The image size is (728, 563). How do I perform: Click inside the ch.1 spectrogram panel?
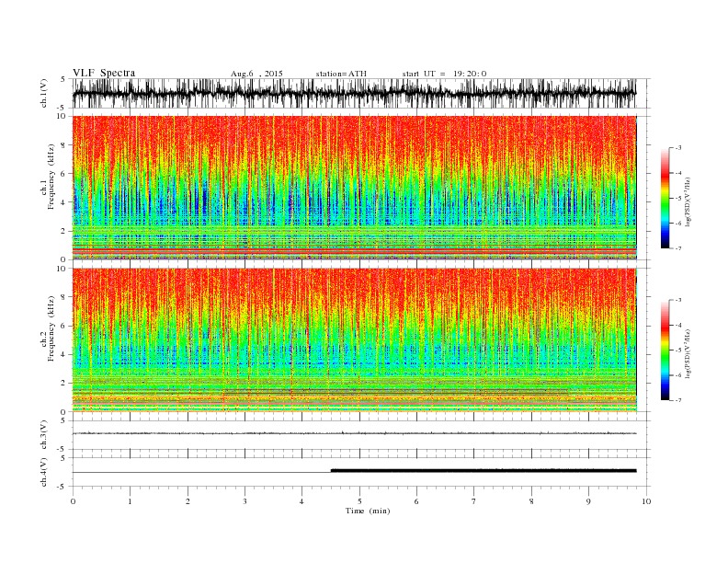point(354,188)
